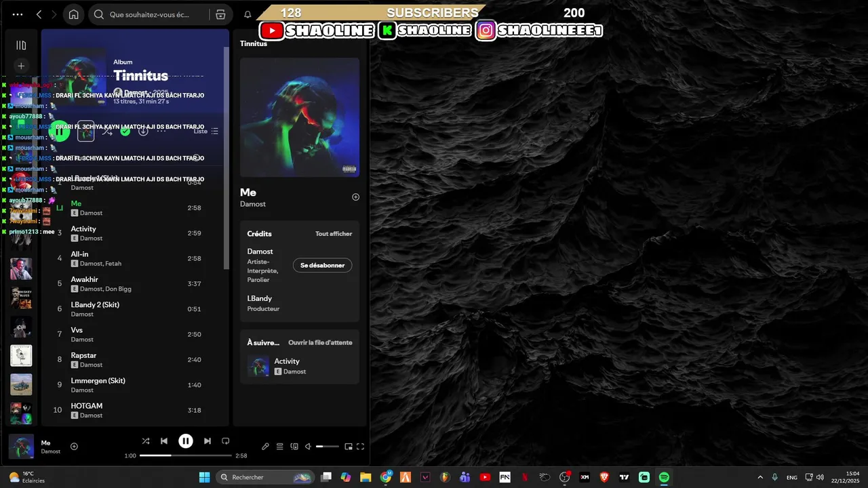868x488 pixels.
Task: Select the track Lmmergen (Skit)
Action: click(136, 385)
